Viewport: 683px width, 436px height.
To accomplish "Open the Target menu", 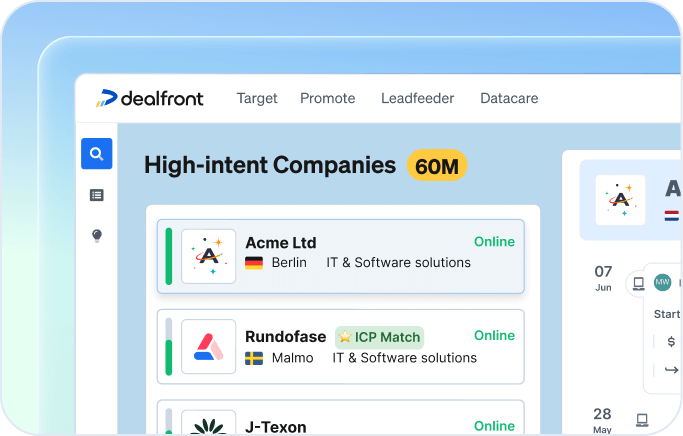I will point(257,98).
